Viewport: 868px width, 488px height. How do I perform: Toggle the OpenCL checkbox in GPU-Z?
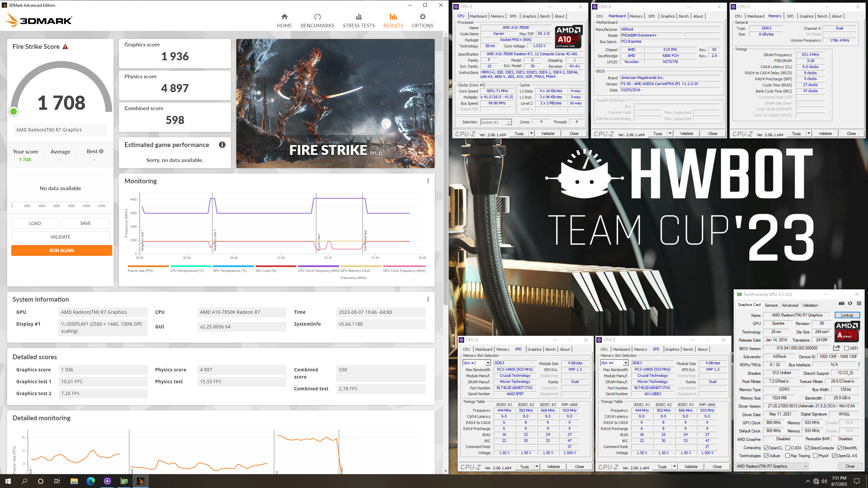click(x=766, y=448)
